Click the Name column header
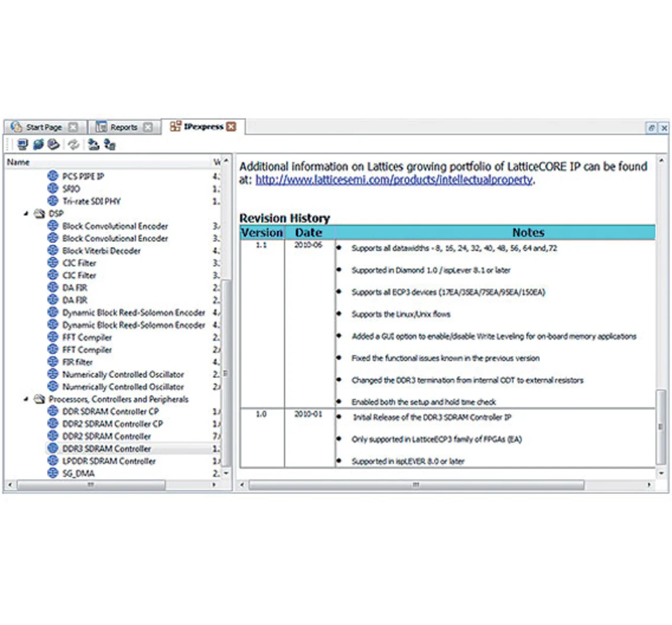 coord(18,162)
